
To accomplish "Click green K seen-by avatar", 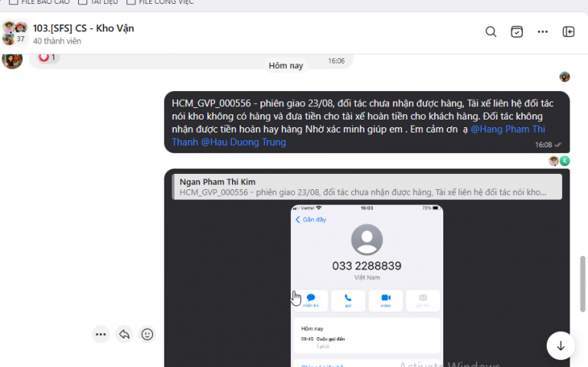I will (x=565, y=161).
